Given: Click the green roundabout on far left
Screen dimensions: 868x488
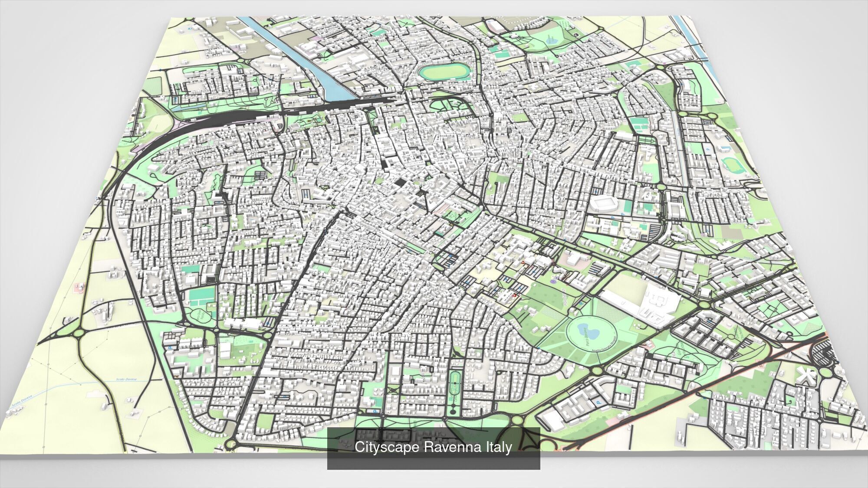Looking at the screenshot, I should coord(79,333).
